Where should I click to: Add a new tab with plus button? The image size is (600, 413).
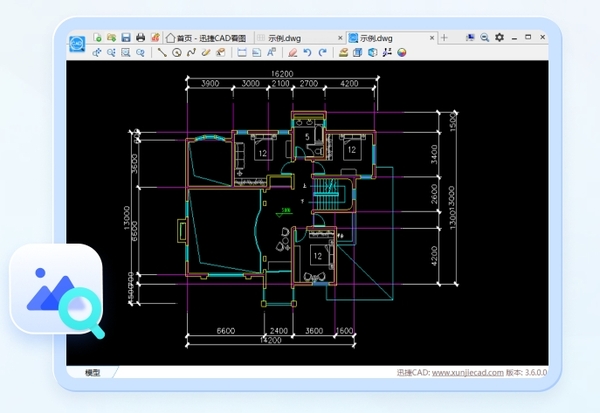[444, 38]
